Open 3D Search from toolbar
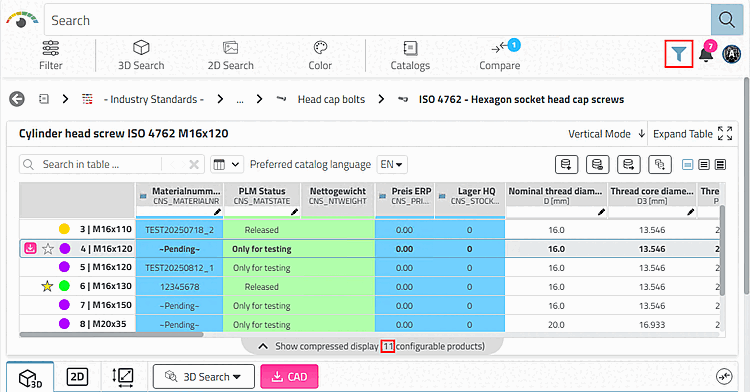750x392 pixels. [141, 55]
